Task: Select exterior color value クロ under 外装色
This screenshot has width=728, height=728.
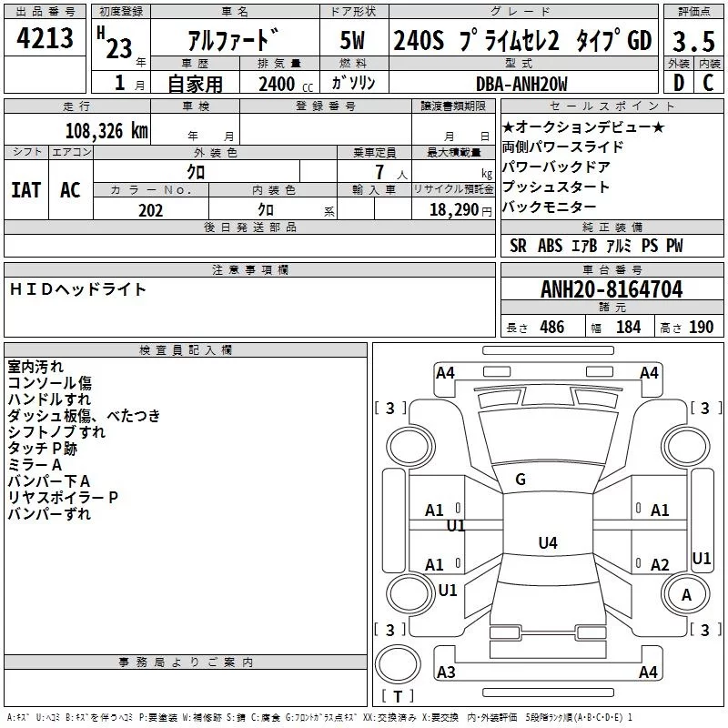Action: (x=196, y=172)
